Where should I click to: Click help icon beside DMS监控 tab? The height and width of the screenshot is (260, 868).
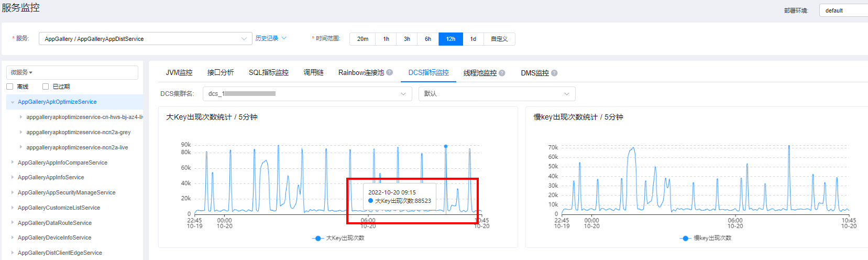tap(554, 73)
